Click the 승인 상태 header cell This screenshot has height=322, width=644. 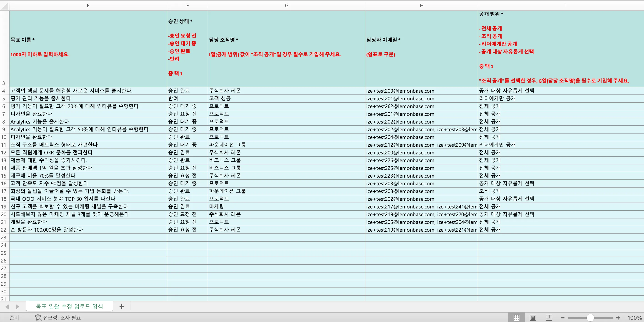tap(187, 49)
